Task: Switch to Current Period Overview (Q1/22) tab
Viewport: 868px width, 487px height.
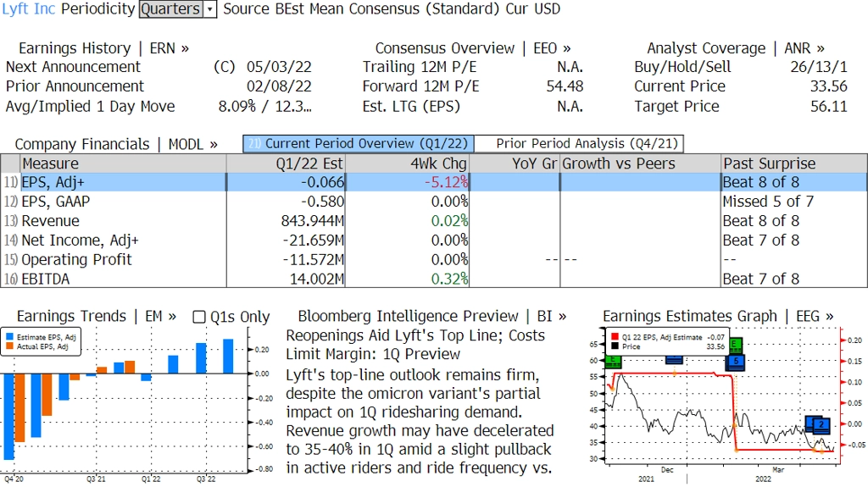Action: [359, 144]
